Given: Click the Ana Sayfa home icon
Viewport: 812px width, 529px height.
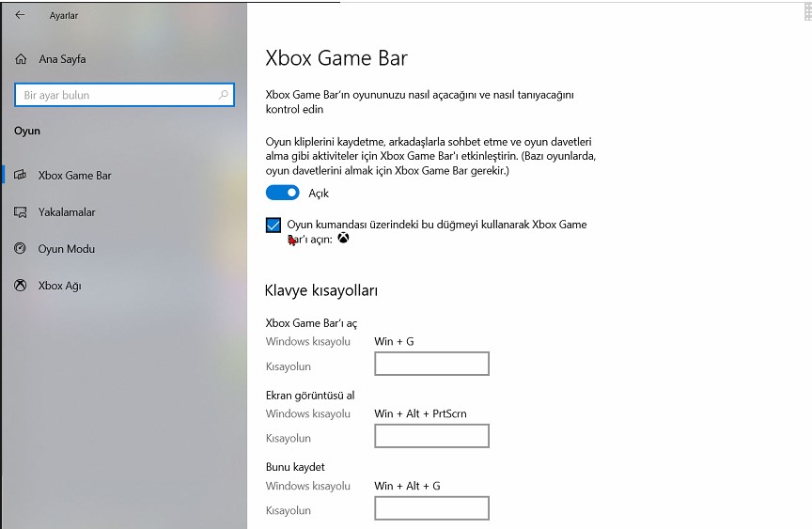Looking at the screenshot, I should [x=21, y=59].
